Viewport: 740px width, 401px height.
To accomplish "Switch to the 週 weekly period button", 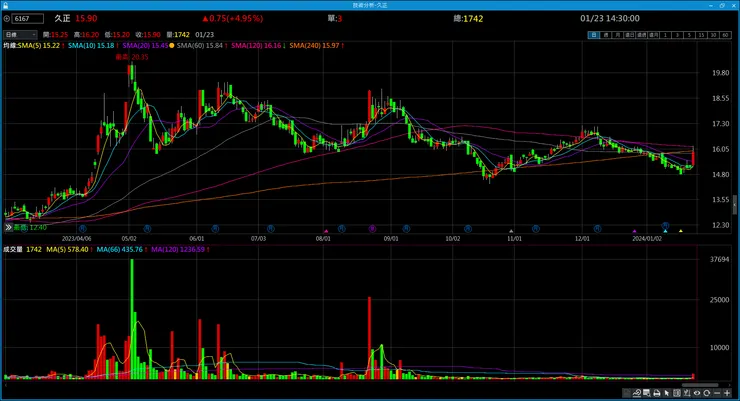I will click(606, 35).
